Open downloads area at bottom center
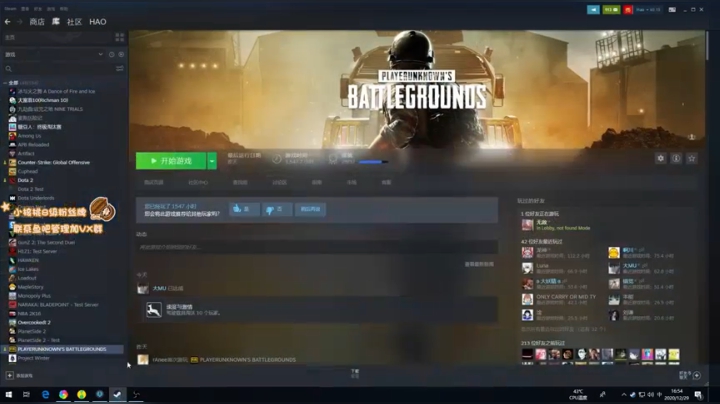The image size is (720, 404). 355,374
